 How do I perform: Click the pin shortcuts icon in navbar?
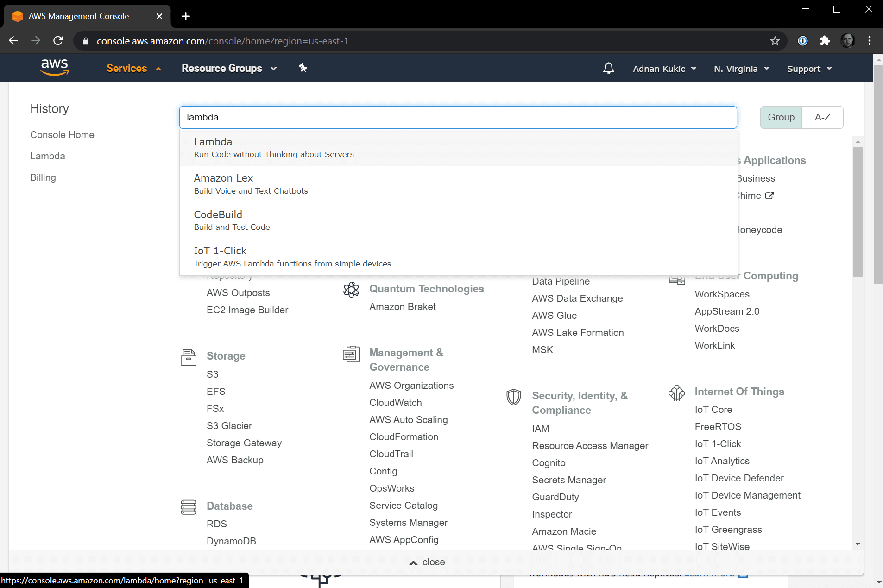coord(303,68)
